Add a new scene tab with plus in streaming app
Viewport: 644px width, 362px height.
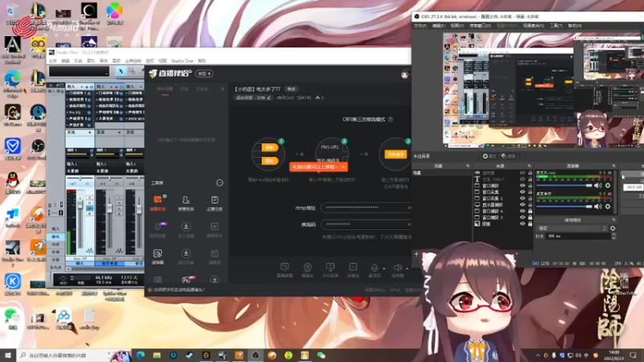[x=223, y=88]
